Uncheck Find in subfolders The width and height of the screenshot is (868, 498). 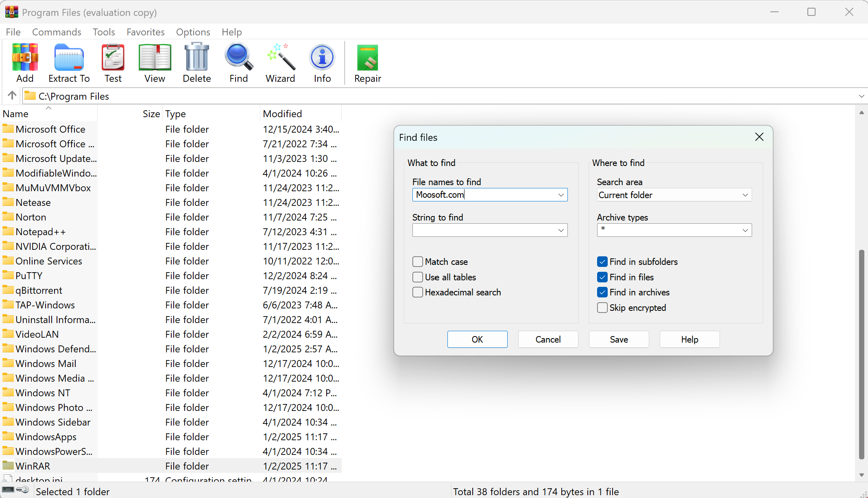pos(602,262)
